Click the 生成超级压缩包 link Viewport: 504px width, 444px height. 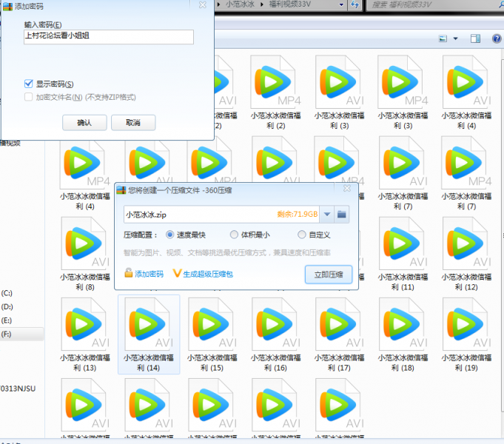208,274
